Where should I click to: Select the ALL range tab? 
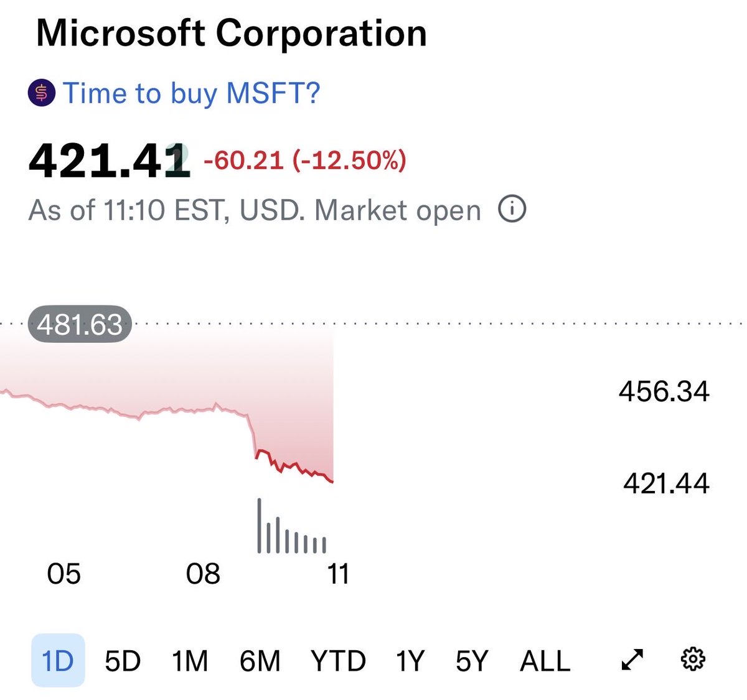[x=545, y=660]
